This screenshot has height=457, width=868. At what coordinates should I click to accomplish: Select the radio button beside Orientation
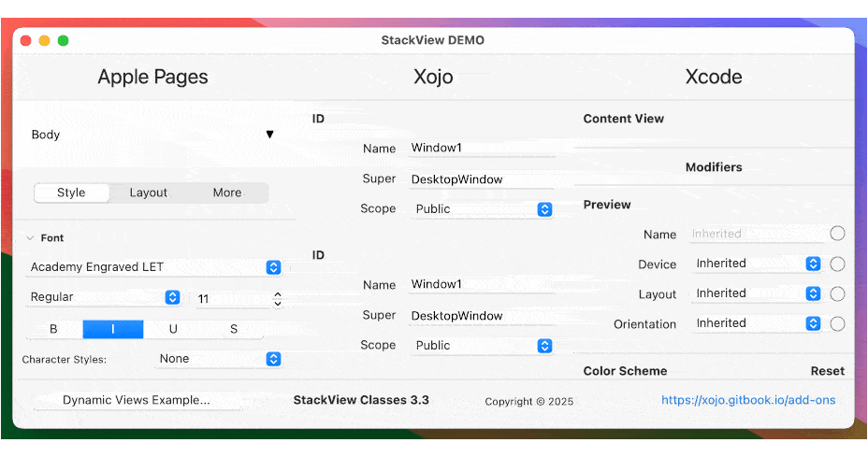pos(837,323)
